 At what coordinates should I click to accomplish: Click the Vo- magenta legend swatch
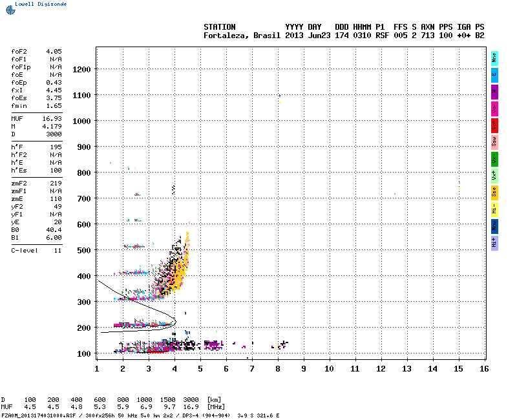tap(494, 109)
